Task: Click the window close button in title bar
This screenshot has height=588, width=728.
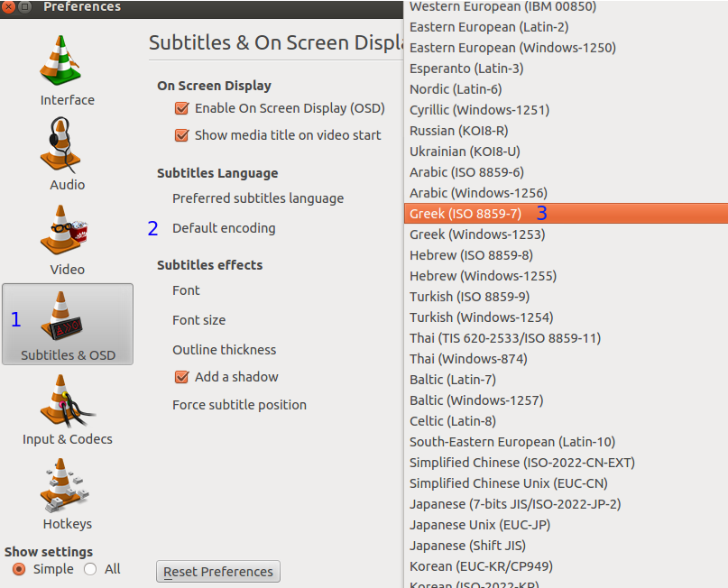Action: pyautogui.click(x=9, y=6)
